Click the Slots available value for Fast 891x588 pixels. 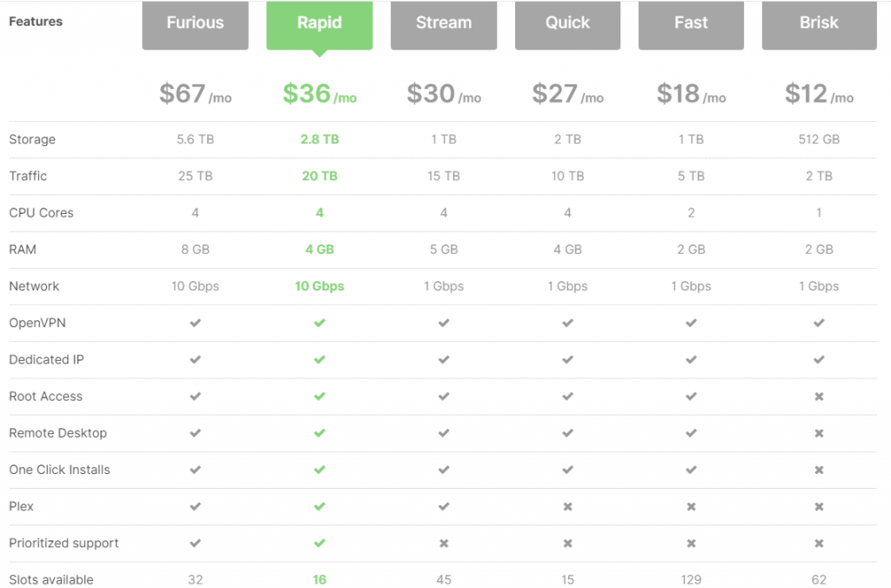pos(691,579)
